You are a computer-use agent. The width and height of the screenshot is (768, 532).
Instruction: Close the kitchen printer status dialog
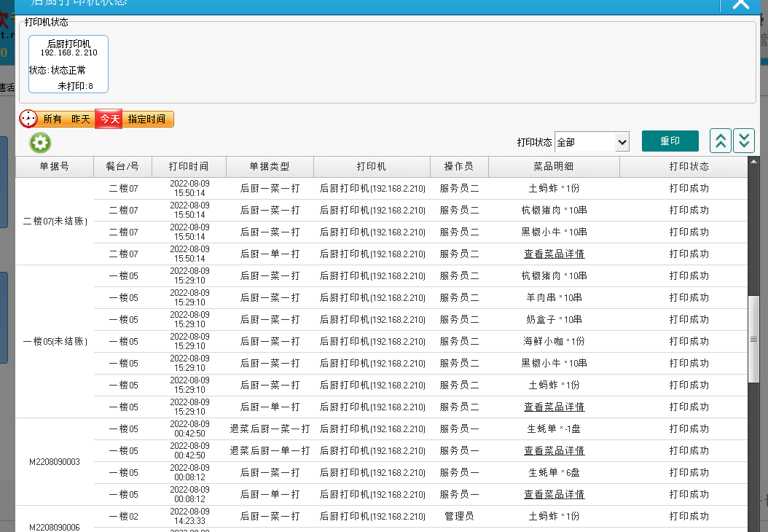(740, 4)
